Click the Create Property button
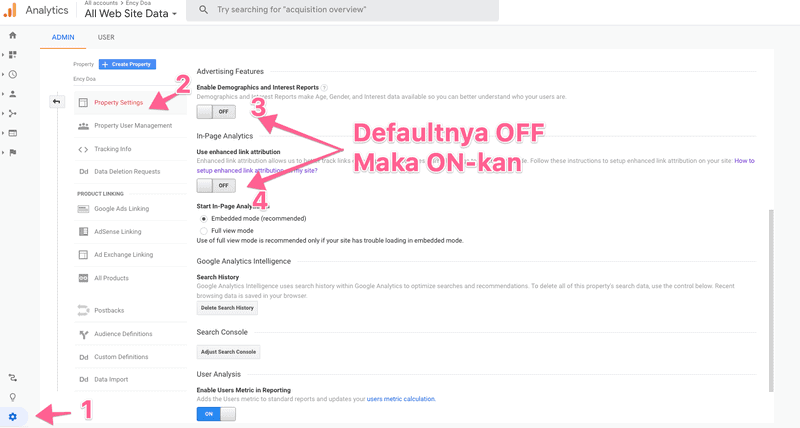This screenshot has width=800, height=428. (x=126, y=64)
